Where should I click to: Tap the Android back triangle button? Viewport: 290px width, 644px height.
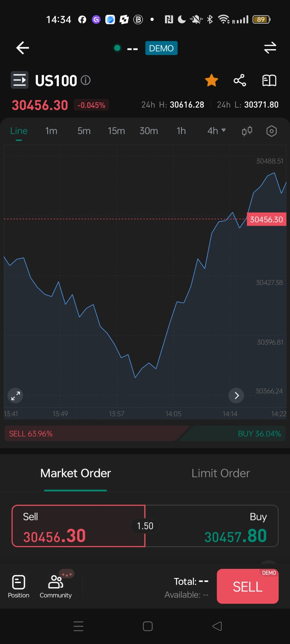point(217,626)
